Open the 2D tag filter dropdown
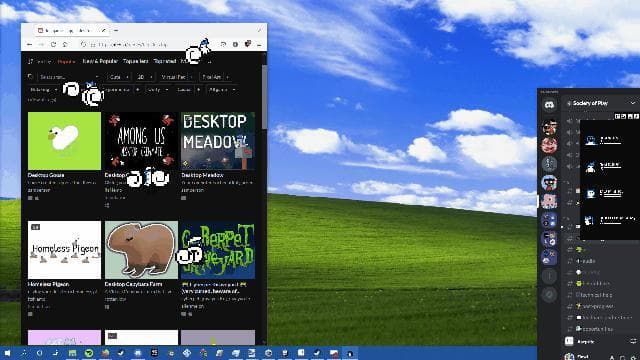This screenshot has width=640, height=360. pyautogui.click(x=144, y=77)
